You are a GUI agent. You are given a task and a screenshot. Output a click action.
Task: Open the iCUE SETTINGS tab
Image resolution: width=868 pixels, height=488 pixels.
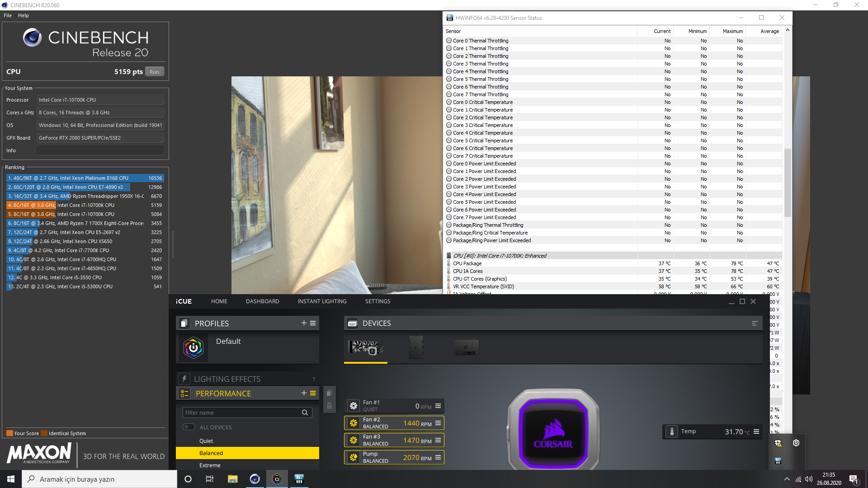pyautogui.click(x=378, y=301)
